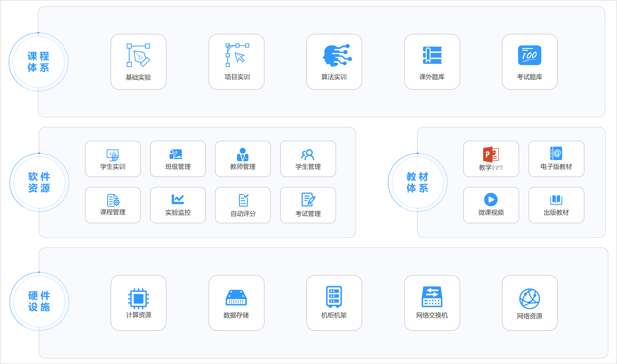
Task: Click the 电子版教材 address book icon
Action: [556, 153]
